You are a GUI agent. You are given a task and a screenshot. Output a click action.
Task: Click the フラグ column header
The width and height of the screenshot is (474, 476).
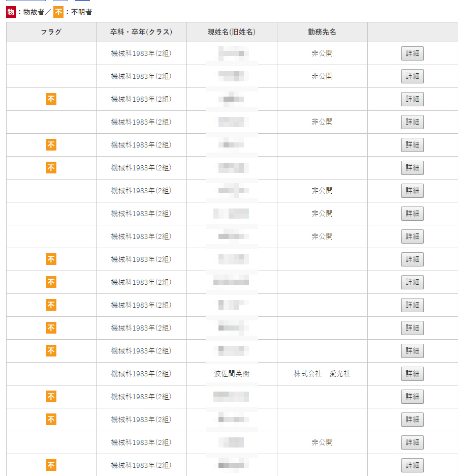click(x=51, y=32)
